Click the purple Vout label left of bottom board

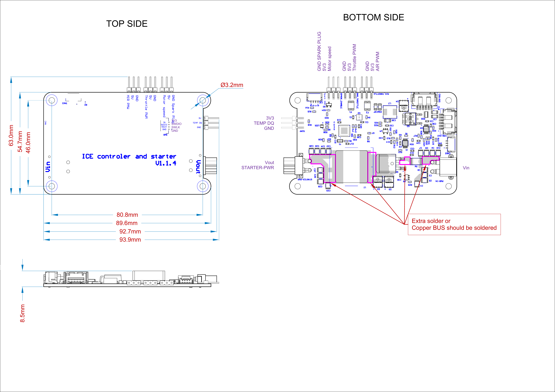click(x=269, y=163)
